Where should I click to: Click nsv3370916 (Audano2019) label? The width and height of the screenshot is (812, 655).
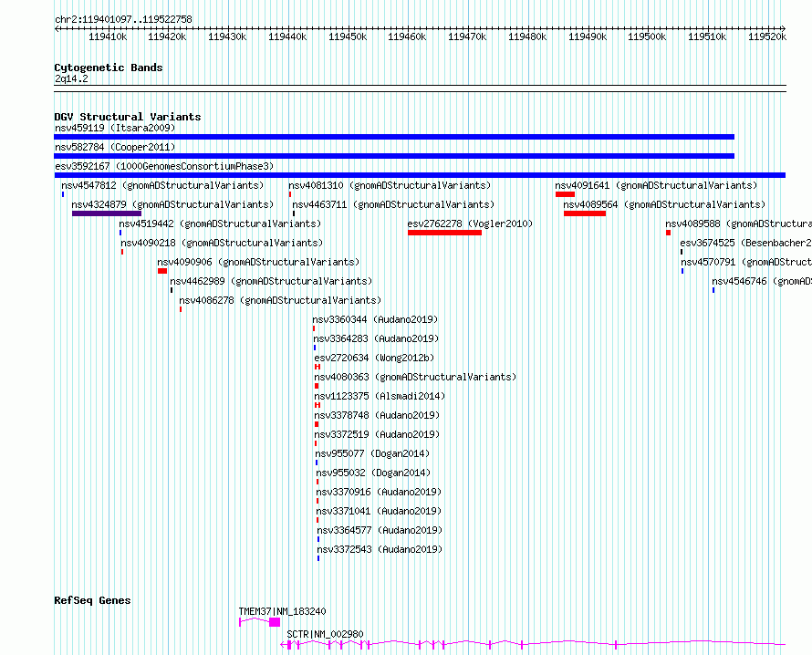[379, 492]
